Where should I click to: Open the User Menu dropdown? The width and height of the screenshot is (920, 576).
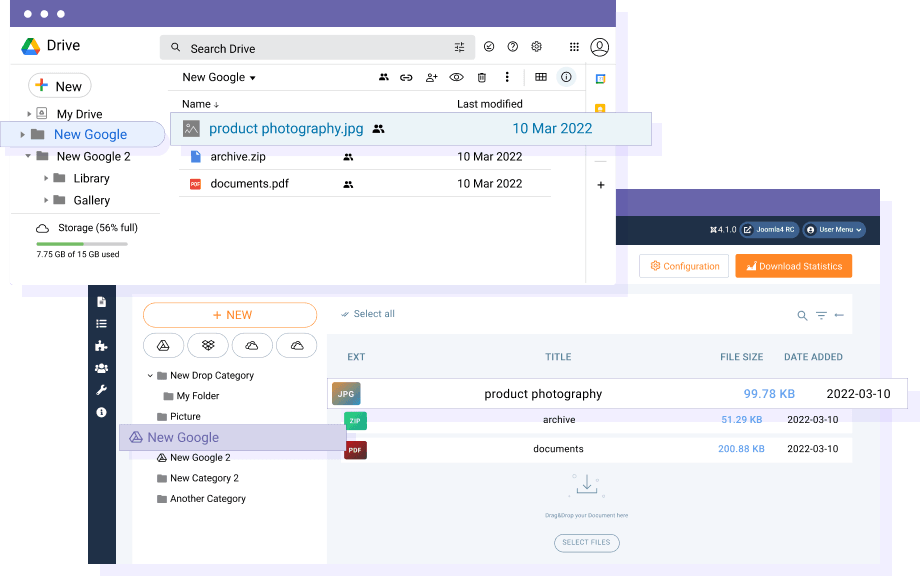(x=834, y=229)
